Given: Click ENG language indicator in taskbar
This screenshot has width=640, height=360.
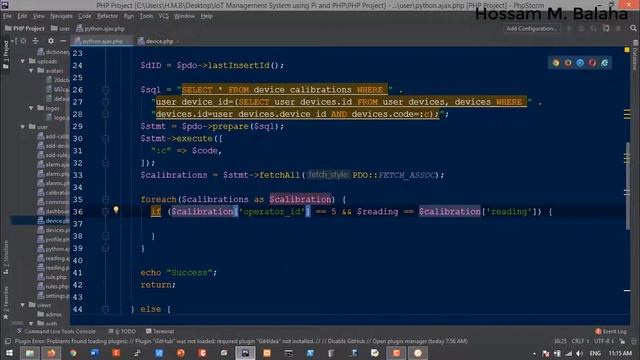Looking at the screenshot, I should [x=595, y=353].
